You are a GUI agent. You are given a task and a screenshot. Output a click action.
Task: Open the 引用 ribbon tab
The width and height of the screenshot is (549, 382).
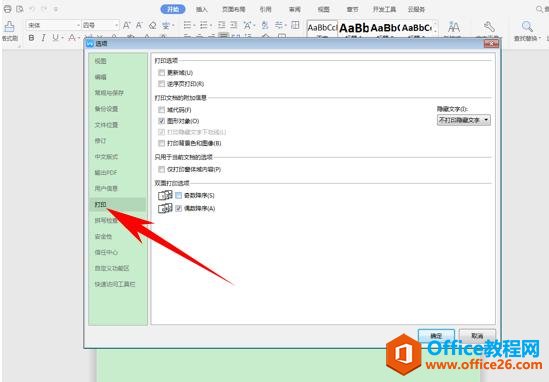point(265,9)
